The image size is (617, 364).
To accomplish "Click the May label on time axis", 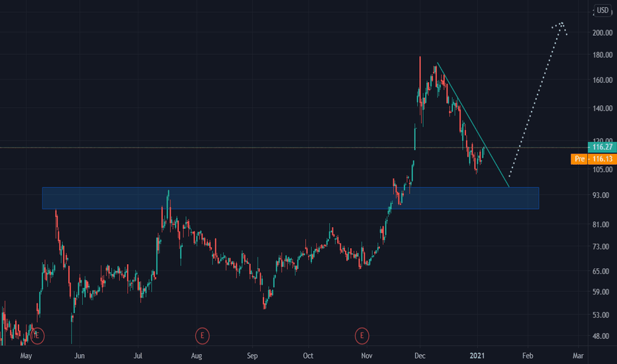I will pos(26,356).
